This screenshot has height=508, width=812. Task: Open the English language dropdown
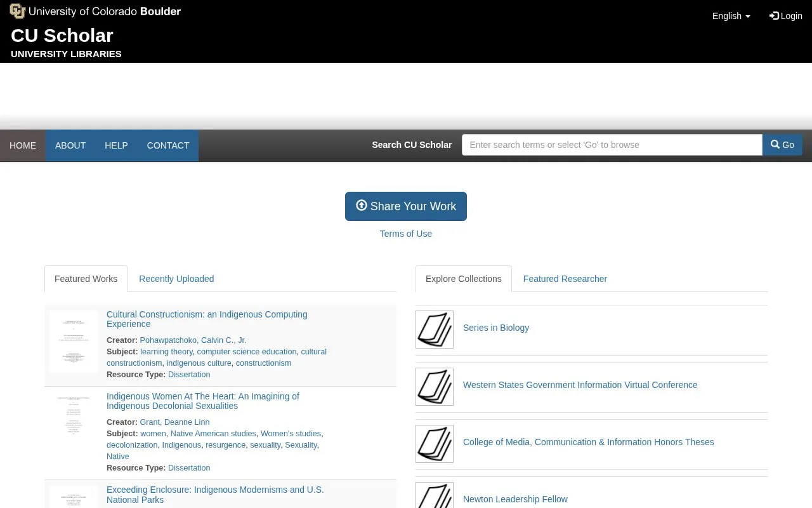point(731,16)
